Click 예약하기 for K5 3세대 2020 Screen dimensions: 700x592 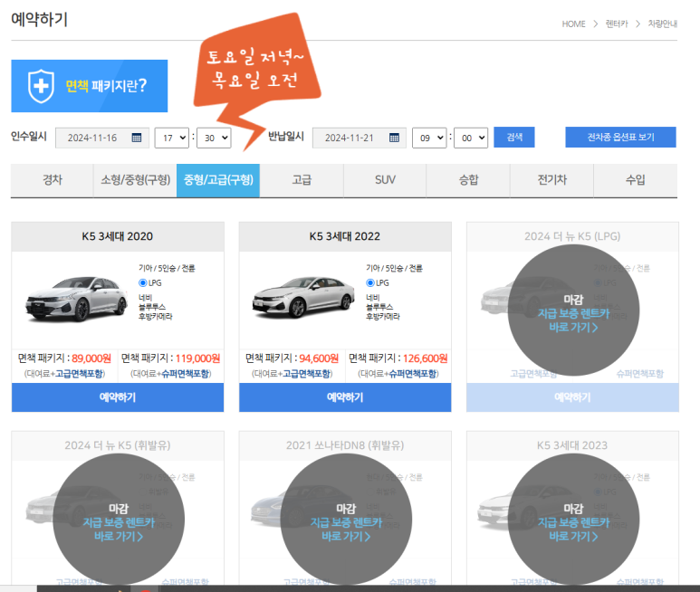(x=118, y=397)
